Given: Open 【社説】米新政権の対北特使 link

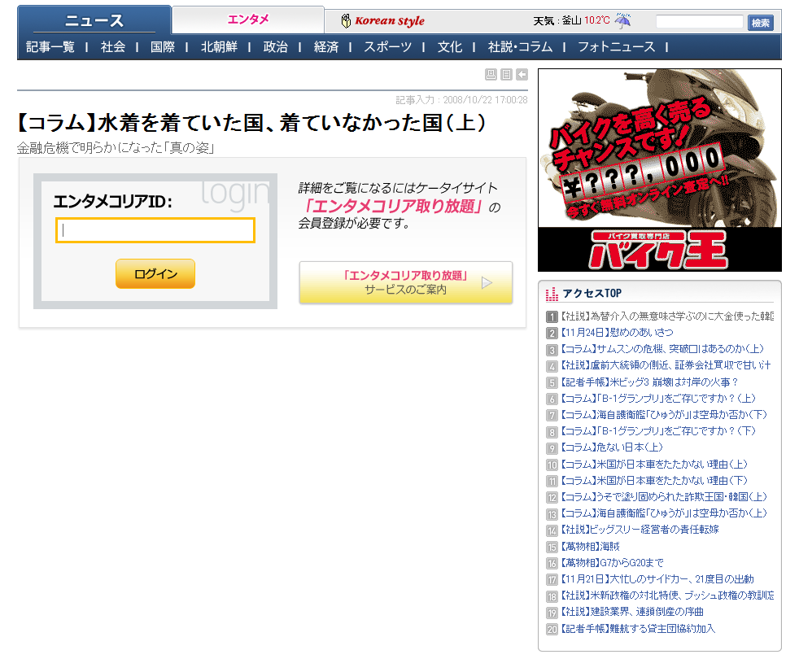Looking at the screenshot, I should coord(667,595).
